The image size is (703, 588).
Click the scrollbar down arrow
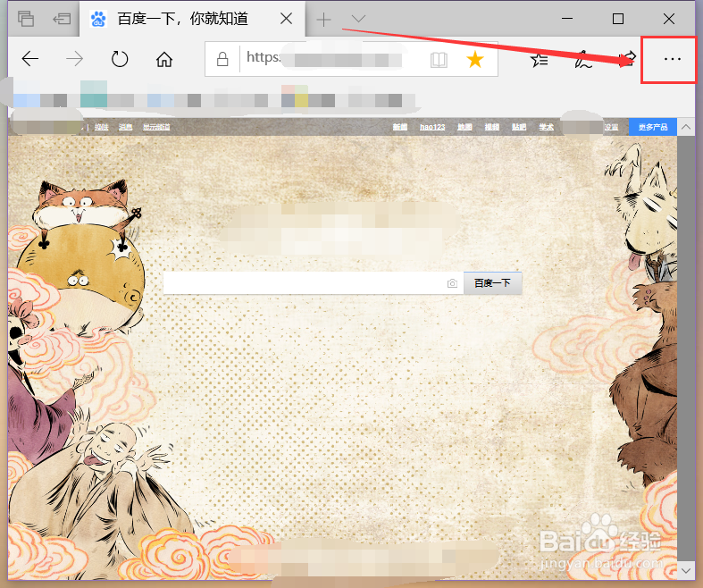point(685,571)
